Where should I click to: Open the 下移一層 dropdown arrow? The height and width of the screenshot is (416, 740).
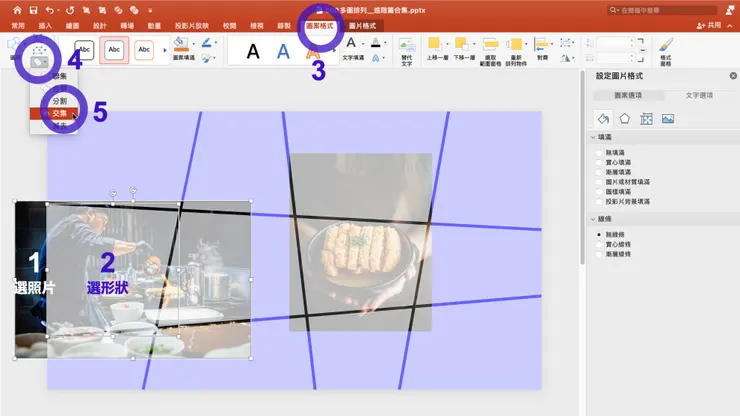coord(474,44)
